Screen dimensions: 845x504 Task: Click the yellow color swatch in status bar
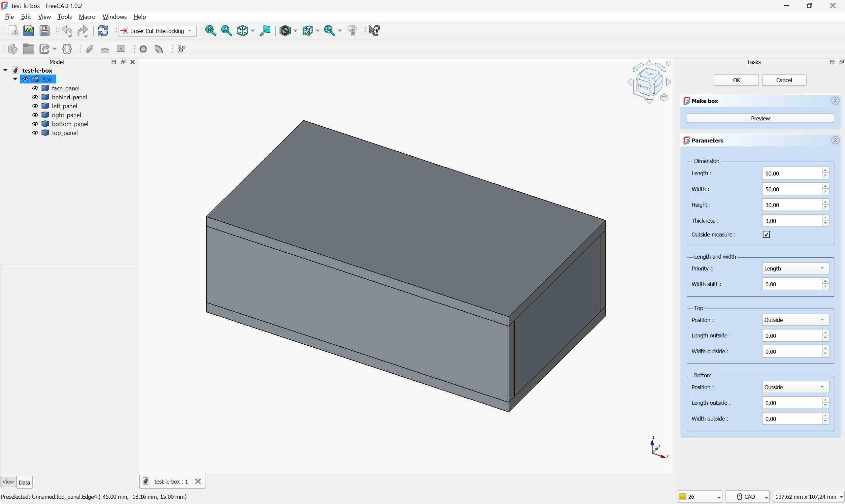(683, 496)
